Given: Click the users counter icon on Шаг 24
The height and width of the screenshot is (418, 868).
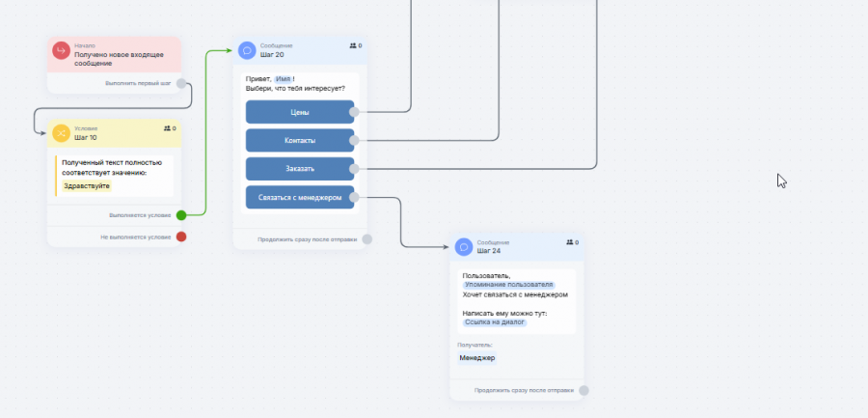Looking at the screenshot, I should pos(570,242).
